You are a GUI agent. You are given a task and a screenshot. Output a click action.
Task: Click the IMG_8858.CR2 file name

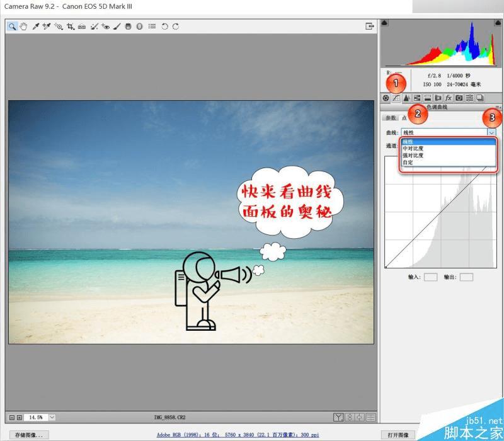(169, 417)
